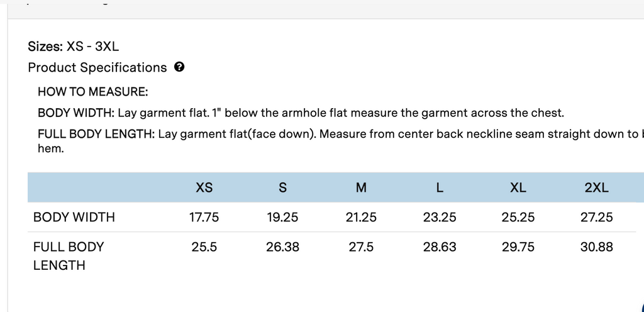Screen dimensions: 644x312
Task: Click the 30.88 body length value
Action: point(596,247)
